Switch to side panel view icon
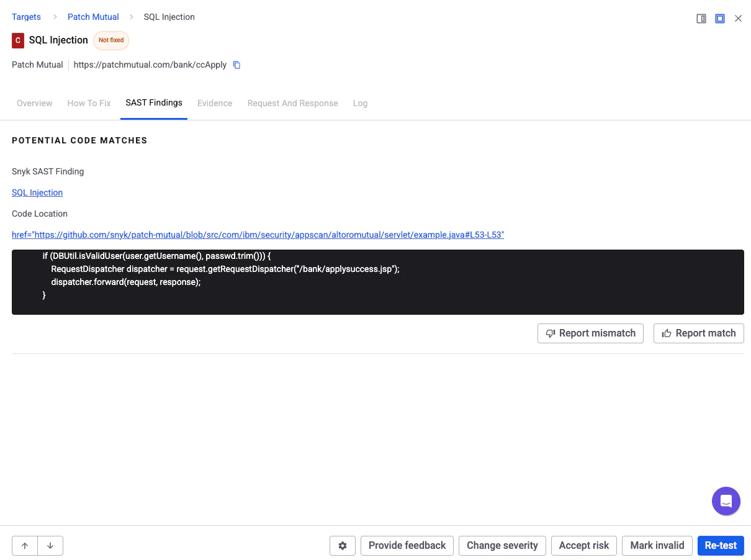 701,19
